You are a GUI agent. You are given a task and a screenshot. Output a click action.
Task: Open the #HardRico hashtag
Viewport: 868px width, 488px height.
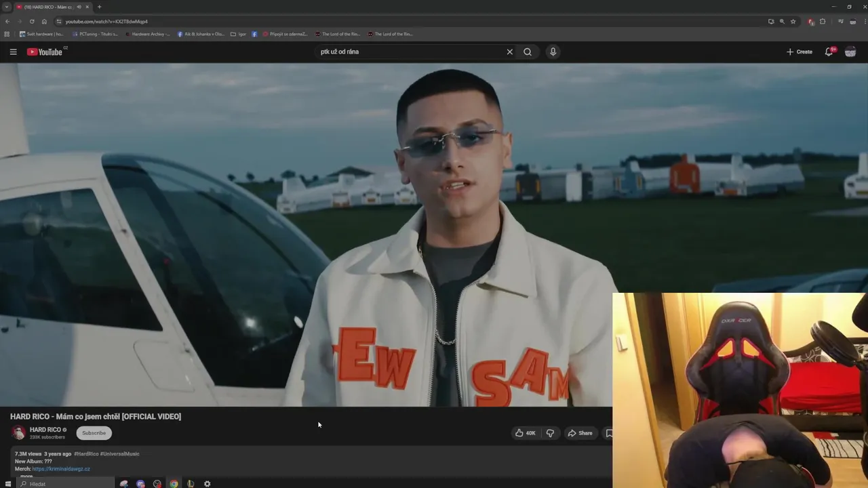(x=86, y=453)
